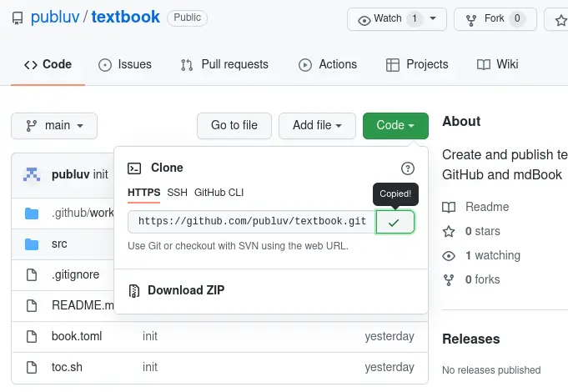The width and height of the screenshot is (568, 392).
Task: Open the main branch selector dropdown
Action: (x=54, y=126)
